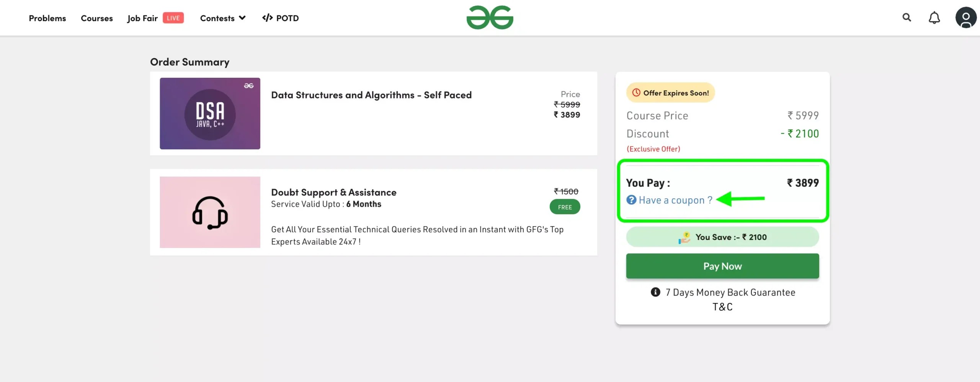Click the GeeksforGeeks logo
This screenshot has height=382, width=980.
tap(490, 18)
